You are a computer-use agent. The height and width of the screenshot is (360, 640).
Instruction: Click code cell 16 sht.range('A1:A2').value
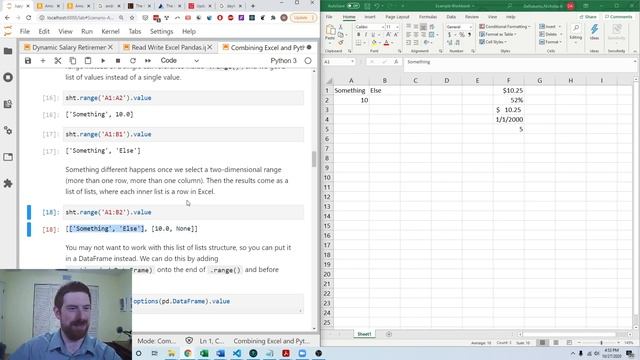(x=183, y=98)
